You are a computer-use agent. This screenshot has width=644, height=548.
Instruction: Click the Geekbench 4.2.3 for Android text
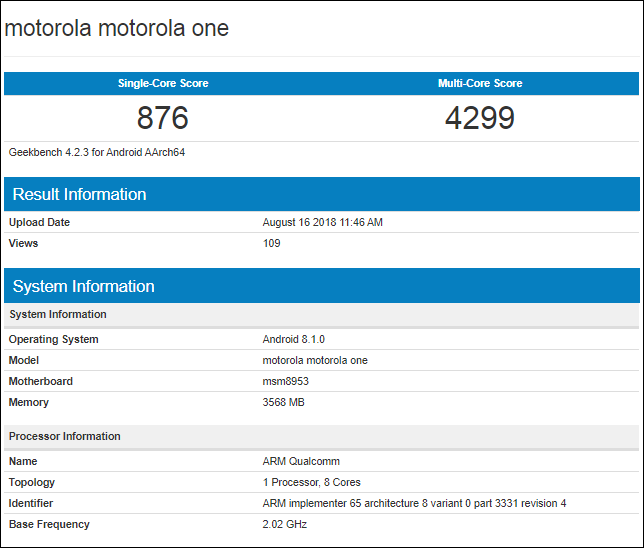(x=97, y=153)
